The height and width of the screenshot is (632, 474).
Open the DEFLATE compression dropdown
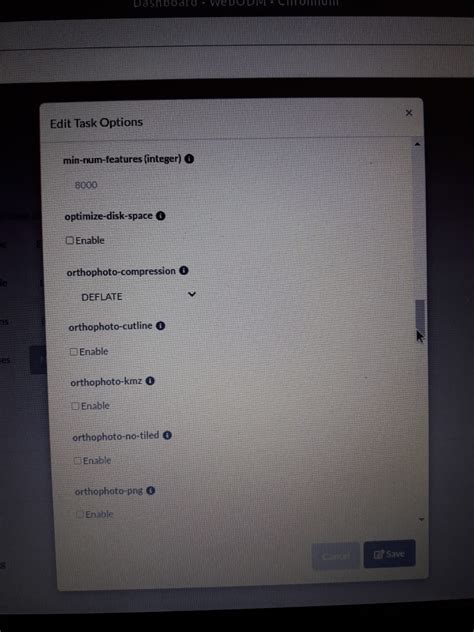click(x=135, y=296)
